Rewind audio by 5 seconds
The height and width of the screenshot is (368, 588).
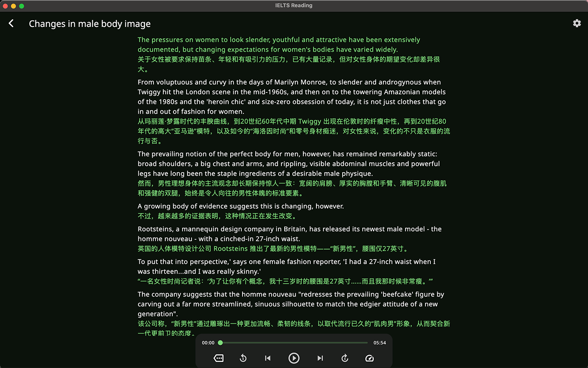[x=243, y=358]
